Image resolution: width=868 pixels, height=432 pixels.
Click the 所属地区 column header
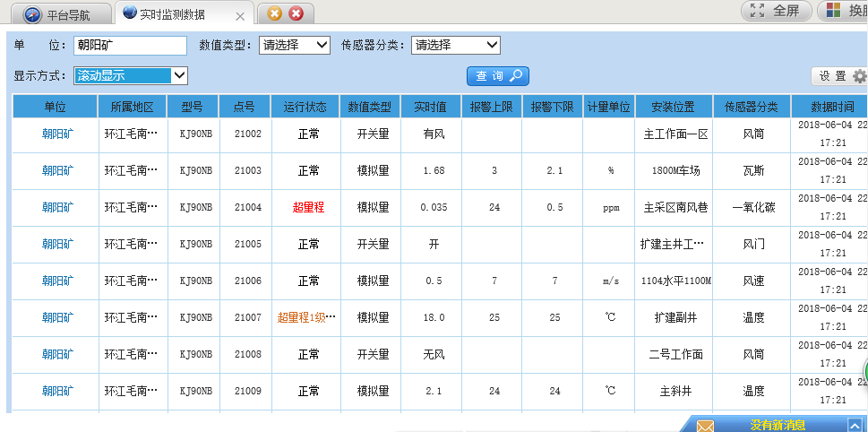tap(132, 107)
